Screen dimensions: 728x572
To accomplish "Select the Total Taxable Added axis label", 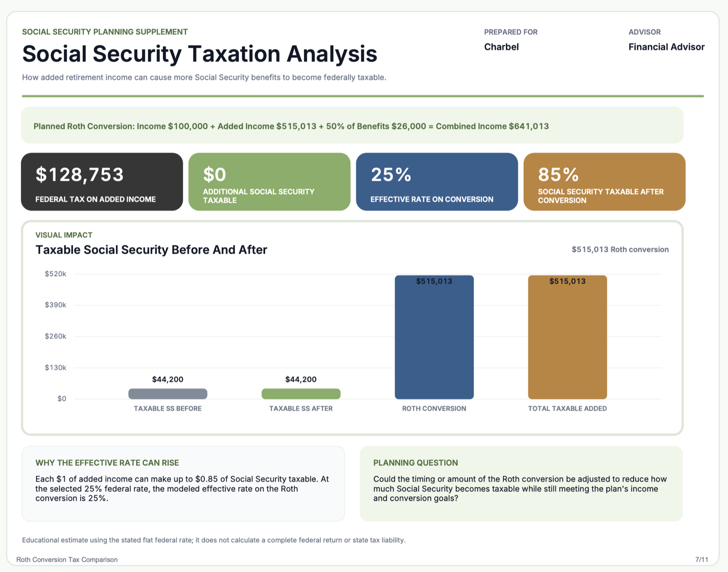I will click(567, 408).
